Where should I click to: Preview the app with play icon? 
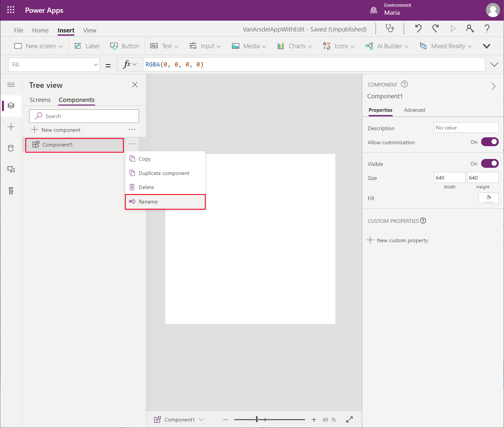453,29
